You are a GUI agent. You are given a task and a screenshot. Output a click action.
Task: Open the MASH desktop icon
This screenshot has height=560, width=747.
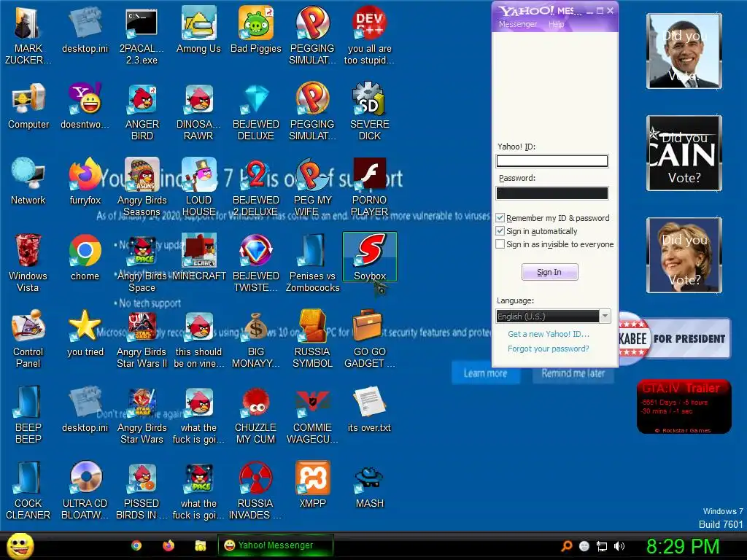pyautogui.click(x=370, y=484)
